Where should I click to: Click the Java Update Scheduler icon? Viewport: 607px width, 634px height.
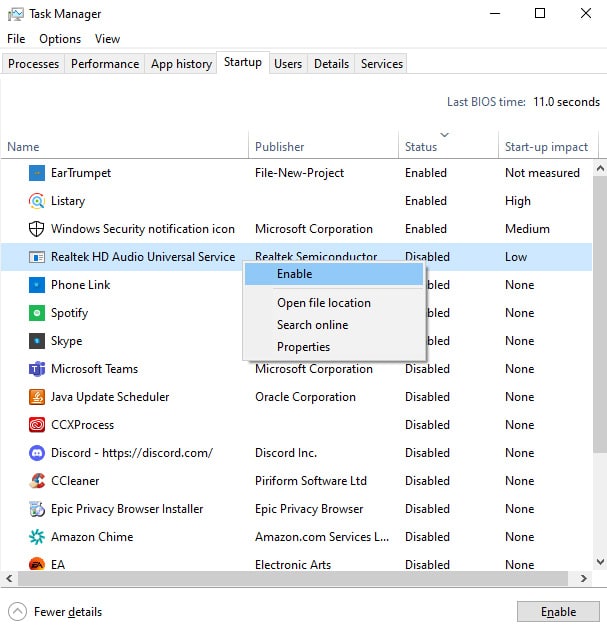37,397
